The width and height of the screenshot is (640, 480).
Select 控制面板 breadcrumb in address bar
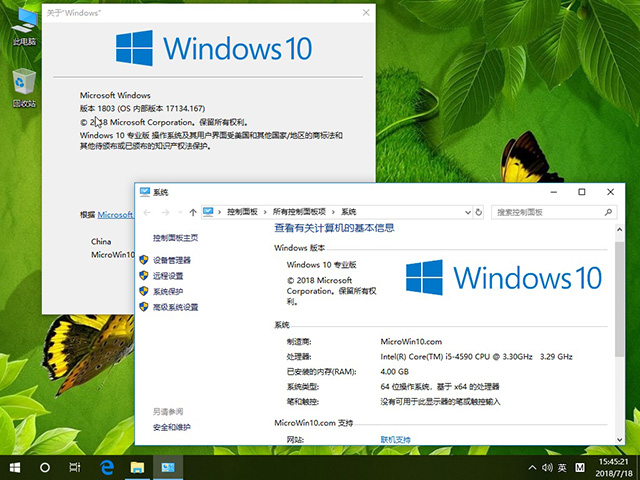click(x=242, y=212)
